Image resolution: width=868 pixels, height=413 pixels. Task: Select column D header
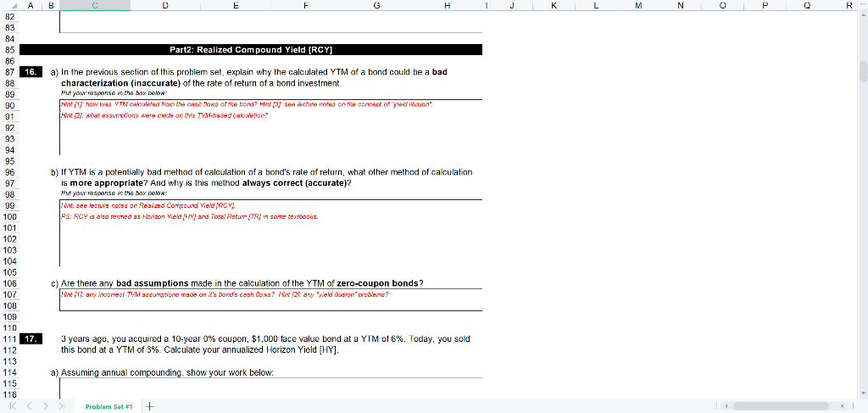tap(165, 6)
